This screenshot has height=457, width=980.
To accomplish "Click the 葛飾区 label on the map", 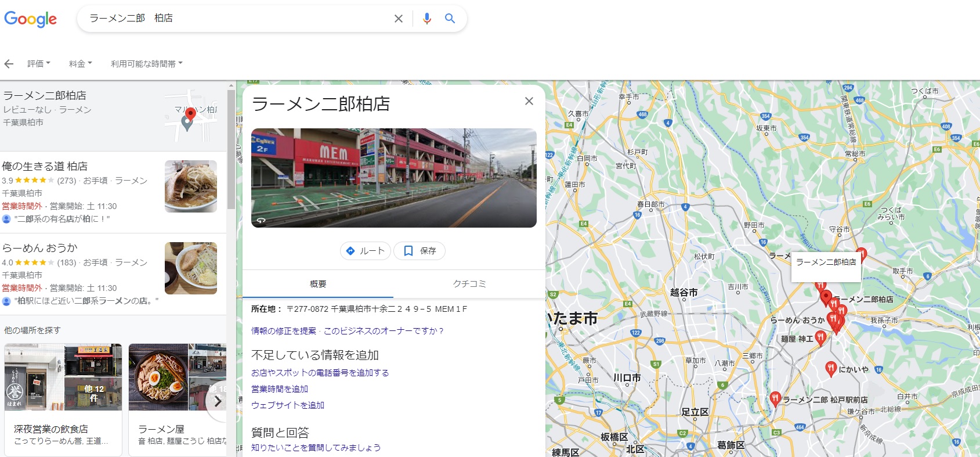I will (x=731, y=445).
